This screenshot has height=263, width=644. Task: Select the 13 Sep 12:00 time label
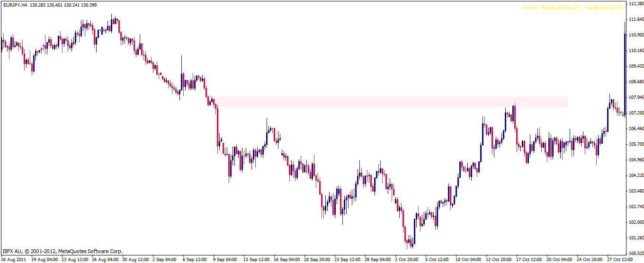click(x=256, y=259)
